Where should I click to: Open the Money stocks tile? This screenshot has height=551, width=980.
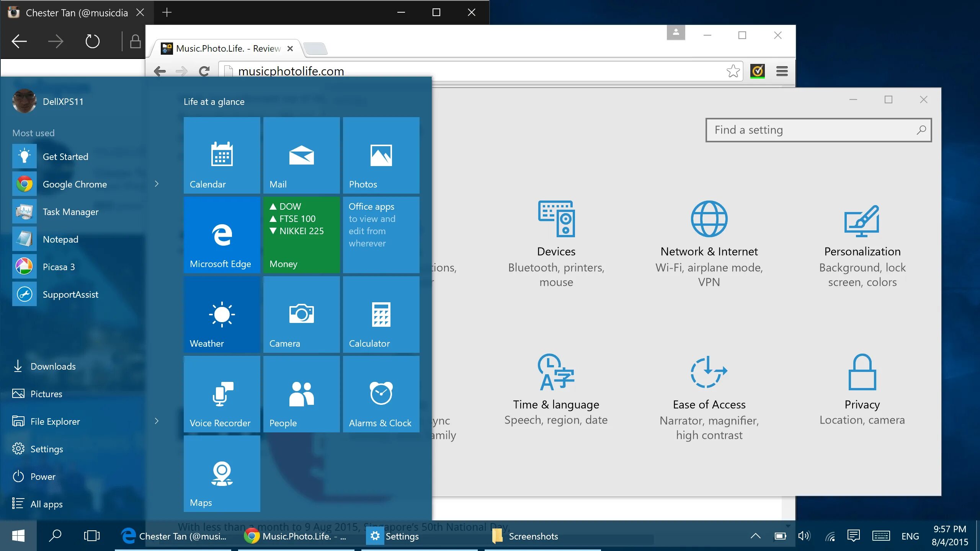tap(301, 235)
